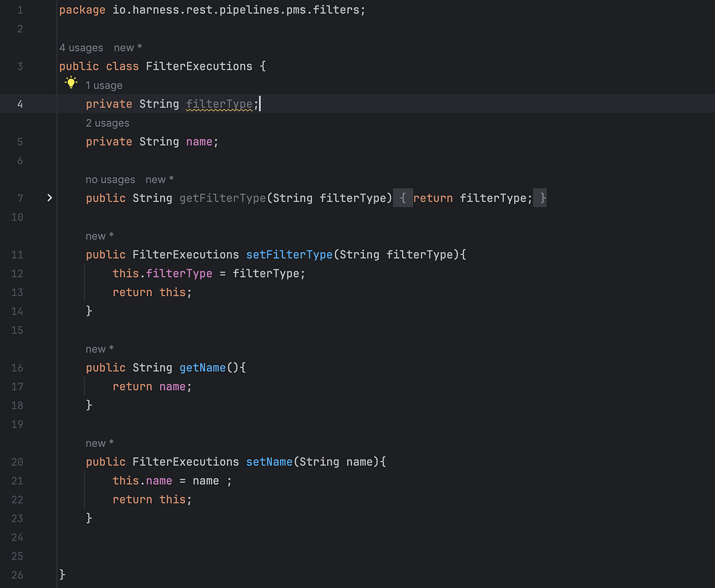This screenshot has width=715, height=588.
Task: Click the closing brace on line 14
Action: pyautogui.click(x=89, y=311)
